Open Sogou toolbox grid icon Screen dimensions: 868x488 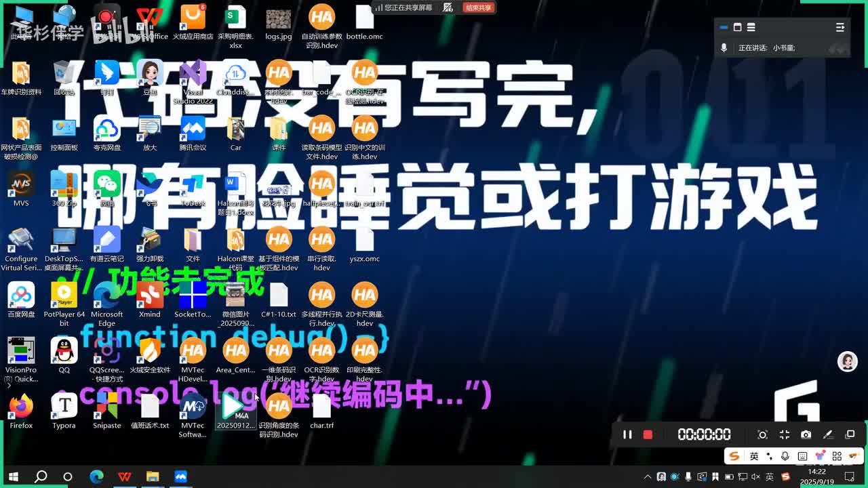(x=837, y=456)
